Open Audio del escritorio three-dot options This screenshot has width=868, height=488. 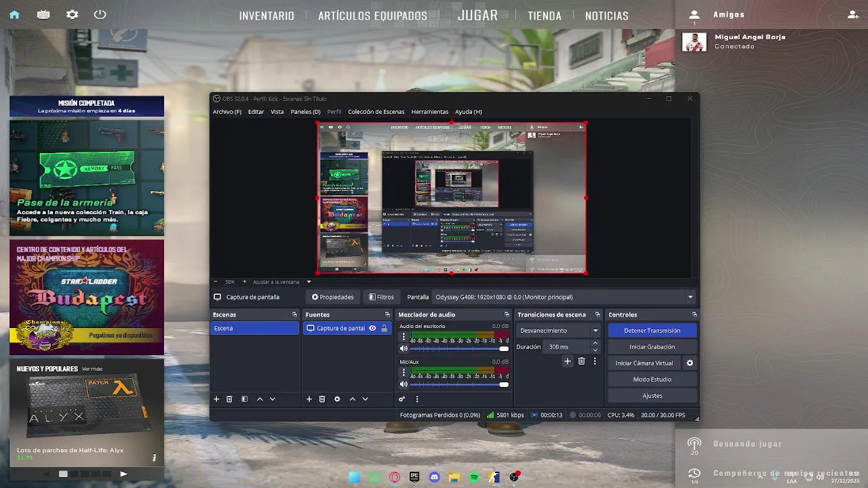coord(403,336)
